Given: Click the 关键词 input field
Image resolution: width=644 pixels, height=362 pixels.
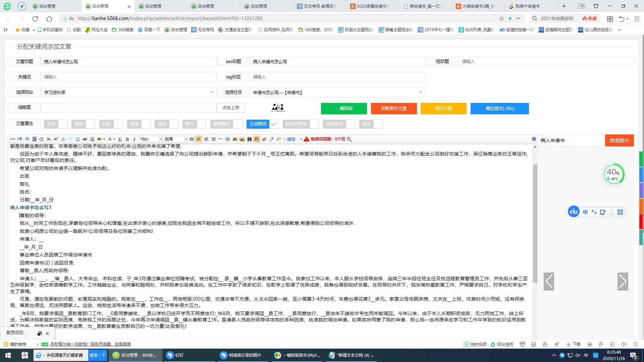Looking at the screenshot, I should [129, 77].
